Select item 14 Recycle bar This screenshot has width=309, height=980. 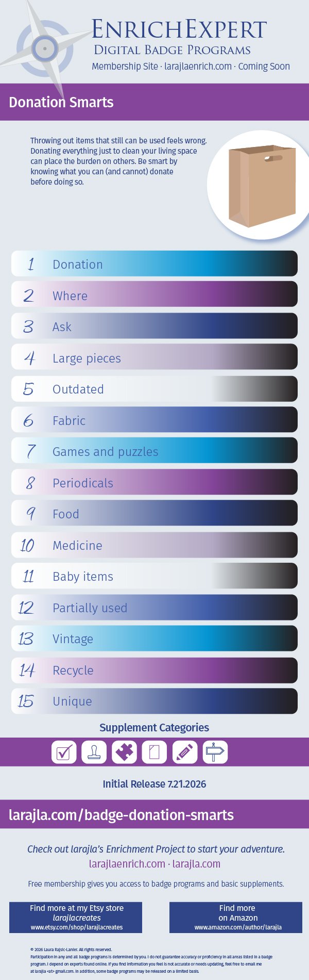click(x=154, y=670)
